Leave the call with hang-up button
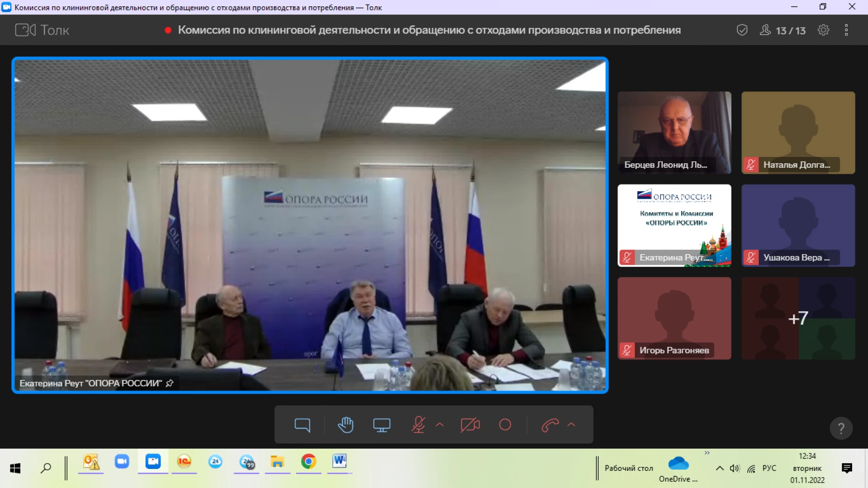This screenshot has height=488, width=868. coord(550,425)
